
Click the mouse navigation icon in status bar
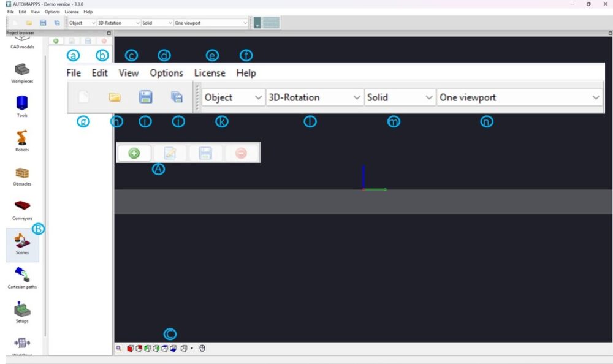(x=202, y=348)
